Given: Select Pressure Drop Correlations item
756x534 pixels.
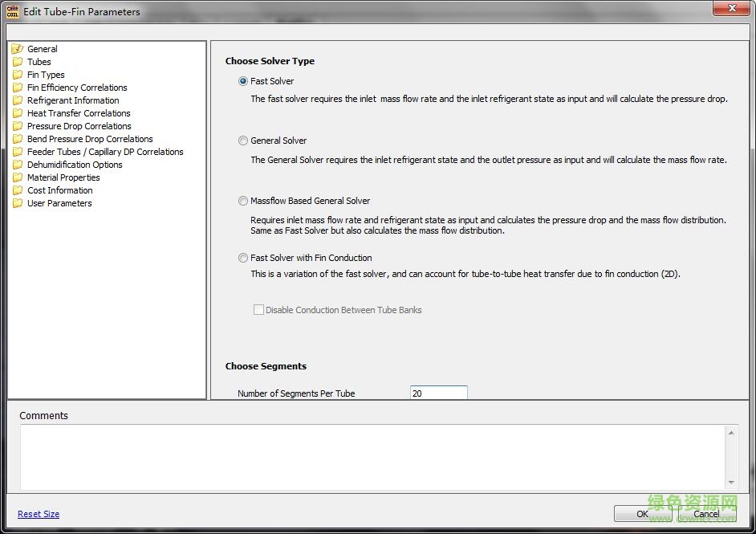Looking at the screenshot, I should coord(79,126).
